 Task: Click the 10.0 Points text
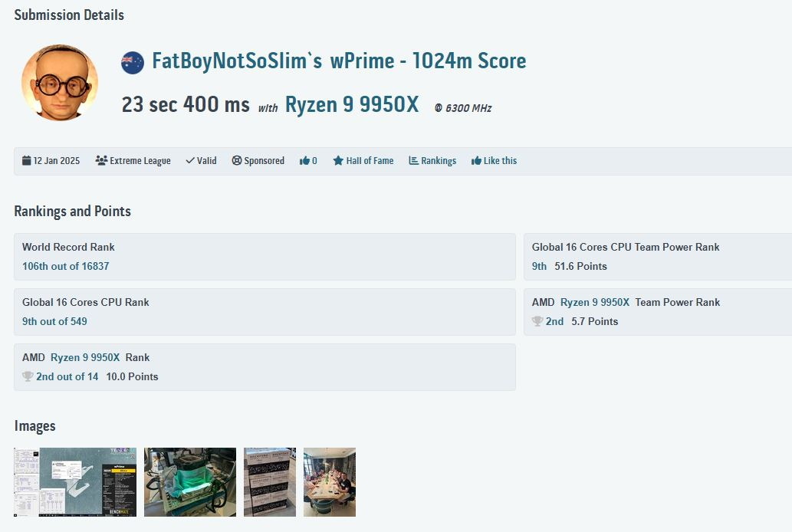pyautogui.click(x=132, y=376)
